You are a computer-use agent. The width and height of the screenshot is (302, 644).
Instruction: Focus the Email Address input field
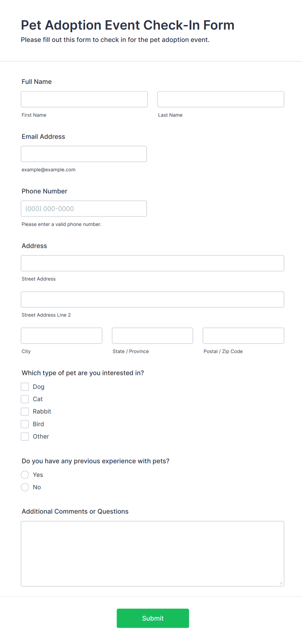(x=84, y=154)
